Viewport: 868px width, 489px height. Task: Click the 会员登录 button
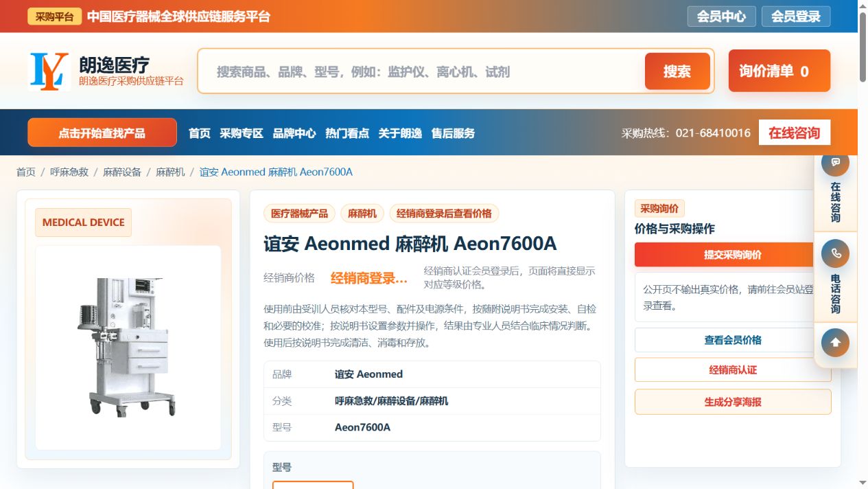pyautogui.click(x=796, y=16)
